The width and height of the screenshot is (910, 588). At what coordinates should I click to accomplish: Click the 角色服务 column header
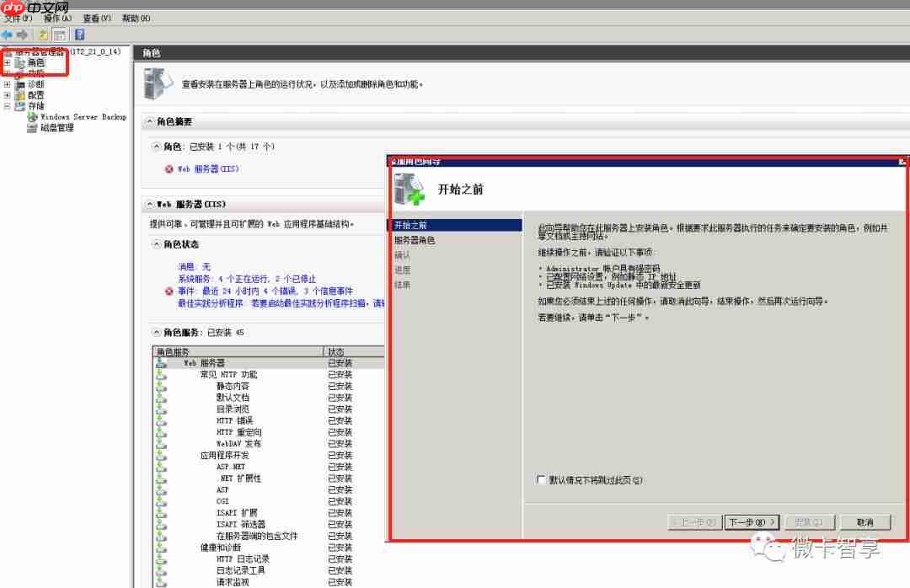238,352
